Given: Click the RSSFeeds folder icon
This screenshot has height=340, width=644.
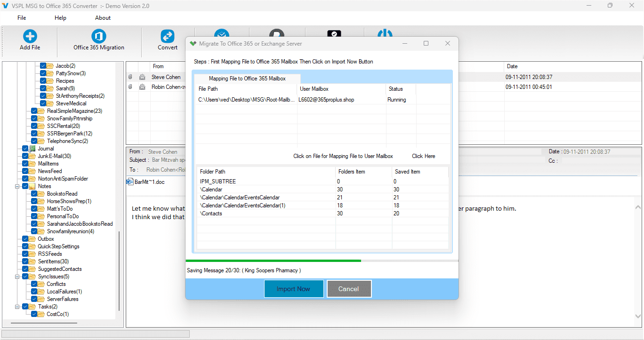Looking at the screenshot, I should click(32, 254).
